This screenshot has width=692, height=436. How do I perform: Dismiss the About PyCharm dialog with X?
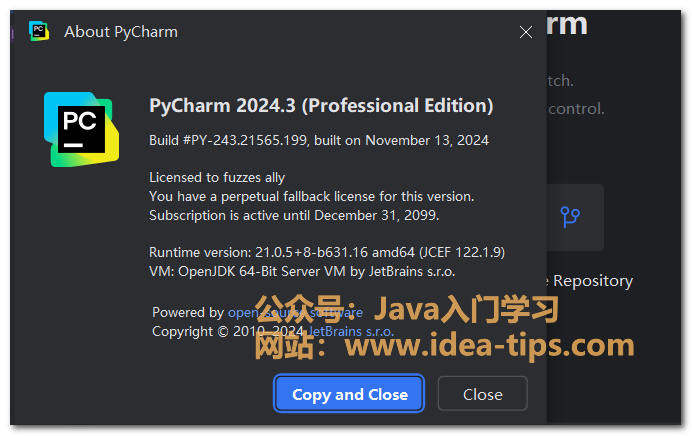[526, 32]
